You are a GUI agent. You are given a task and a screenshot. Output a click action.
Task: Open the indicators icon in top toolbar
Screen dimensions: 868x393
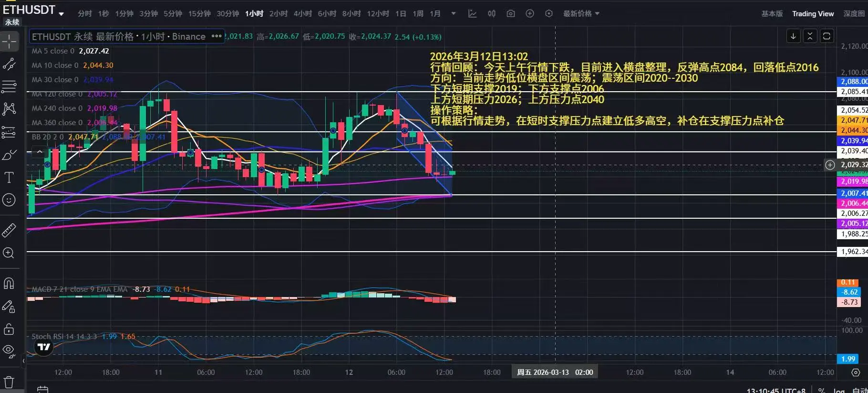[472, 14]
